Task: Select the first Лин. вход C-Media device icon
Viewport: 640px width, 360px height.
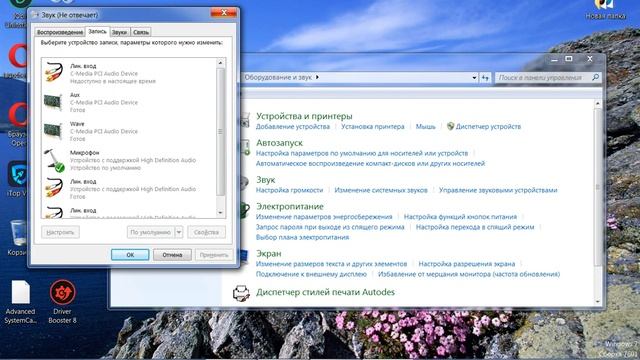Action: coord(54,72)
